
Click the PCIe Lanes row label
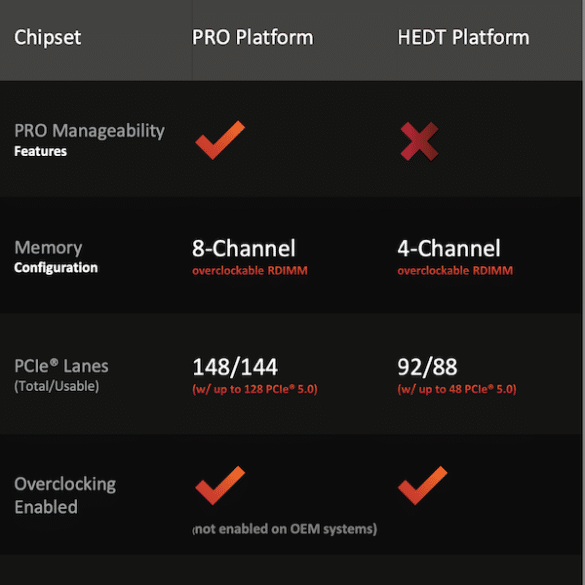[x=61, y=366]
